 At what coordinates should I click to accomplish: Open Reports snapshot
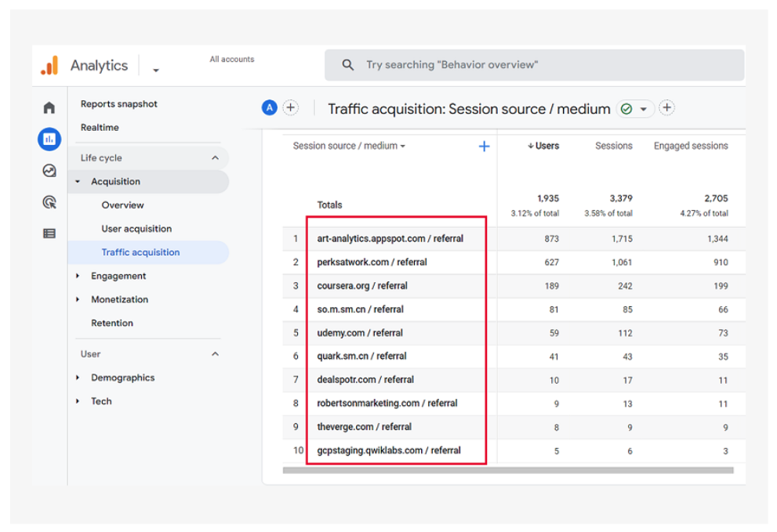[119, 104]
